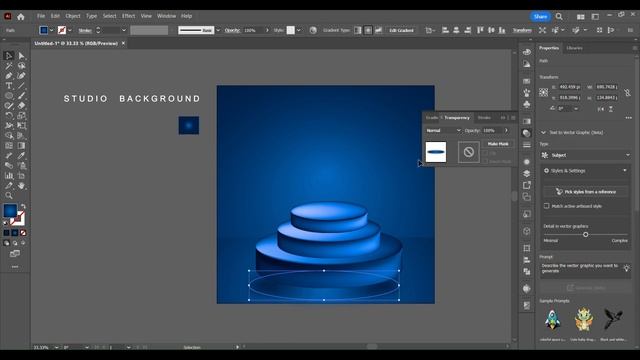The width and height of the screenshot is (640, 360).
Task: Toggle Match active artboard style checkbox
Action: pyautogui.click(x=547, y=206)
